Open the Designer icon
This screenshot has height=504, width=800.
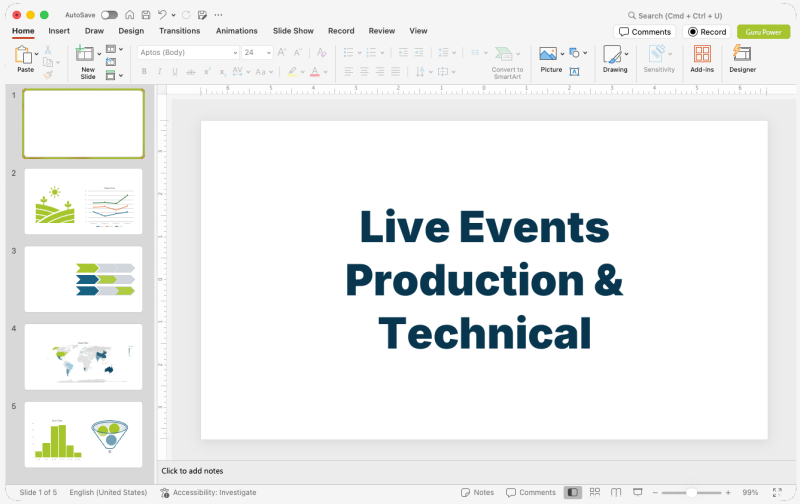(742, 53)
